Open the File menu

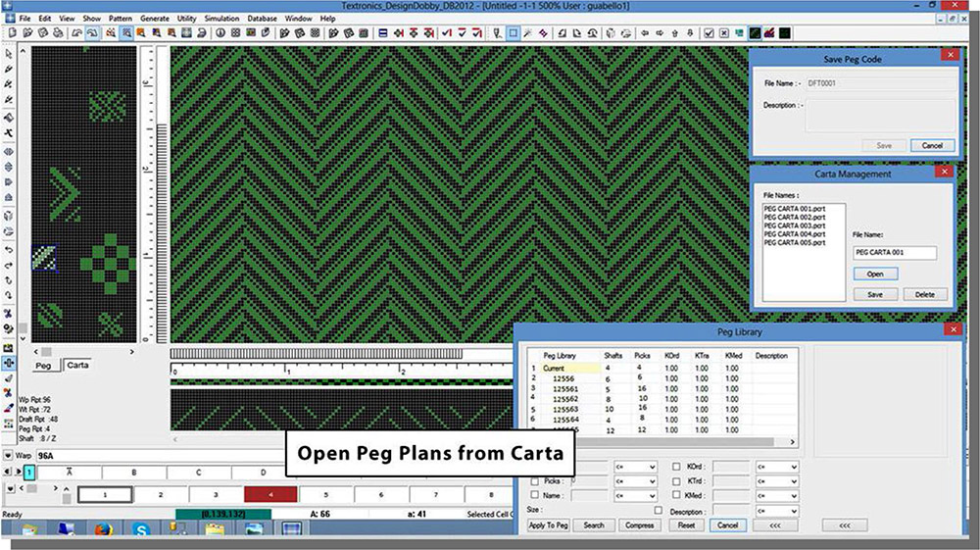(x=24, y=18)
